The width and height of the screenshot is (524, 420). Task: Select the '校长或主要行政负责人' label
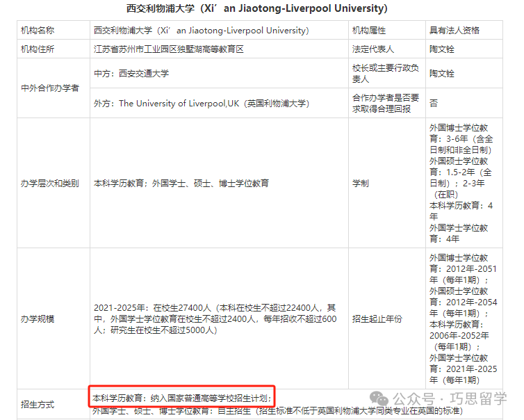(386, 73)
